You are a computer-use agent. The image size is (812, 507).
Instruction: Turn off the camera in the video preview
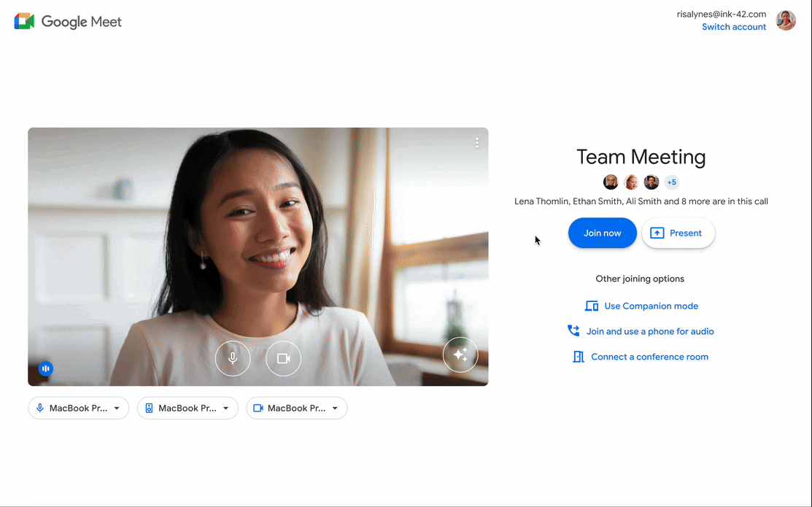283,358
